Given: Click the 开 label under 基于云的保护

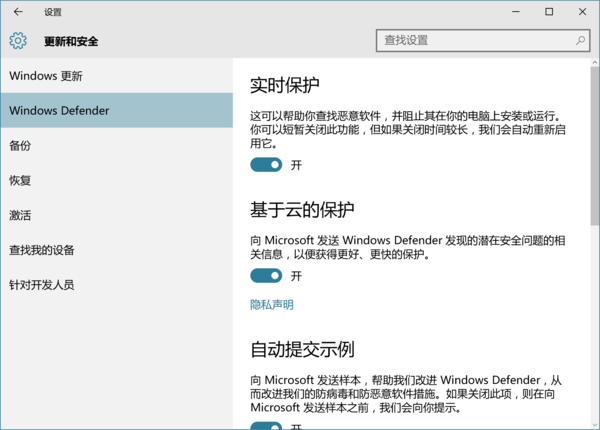Looking at the screenshot, I should (296, 276).
